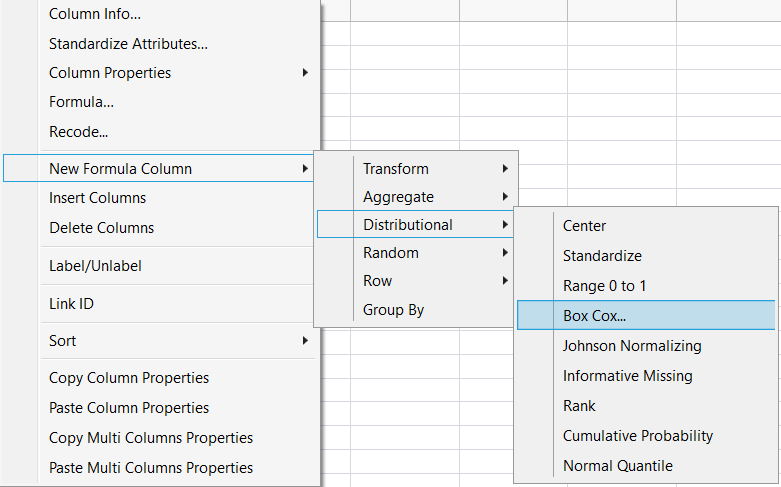Open Column Info dialog
The height and width of the screenshot is (487, 781).
click(x=95, y=14)
